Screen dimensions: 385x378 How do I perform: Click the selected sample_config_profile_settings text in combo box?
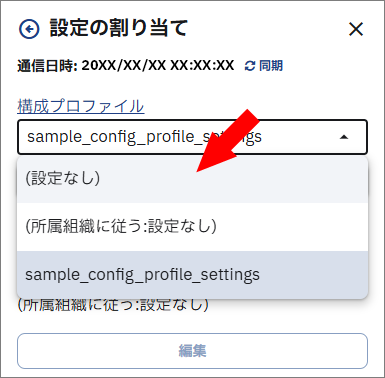[x=144, y=137]
